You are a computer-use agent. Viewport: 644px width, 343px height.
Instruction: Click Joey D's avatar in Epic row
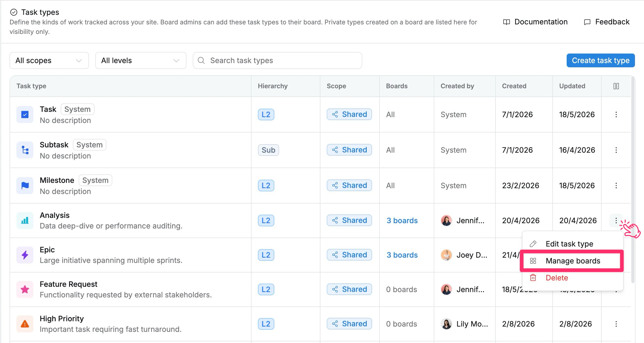coord(446,255)
